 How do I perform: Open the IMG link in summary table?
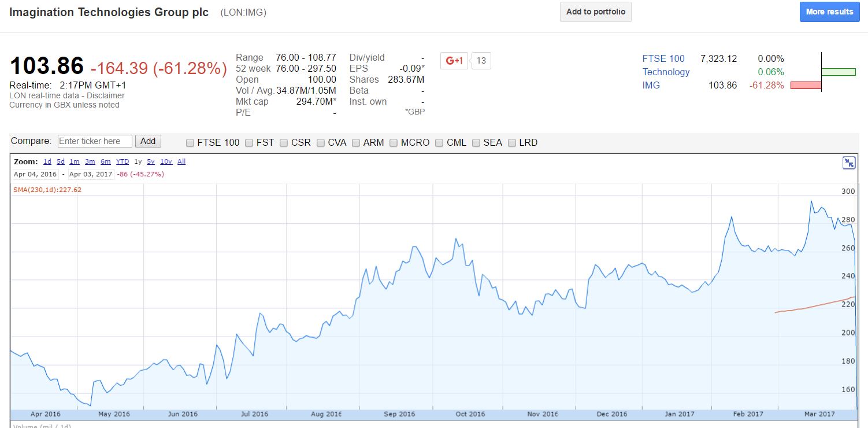pos(651,85)
